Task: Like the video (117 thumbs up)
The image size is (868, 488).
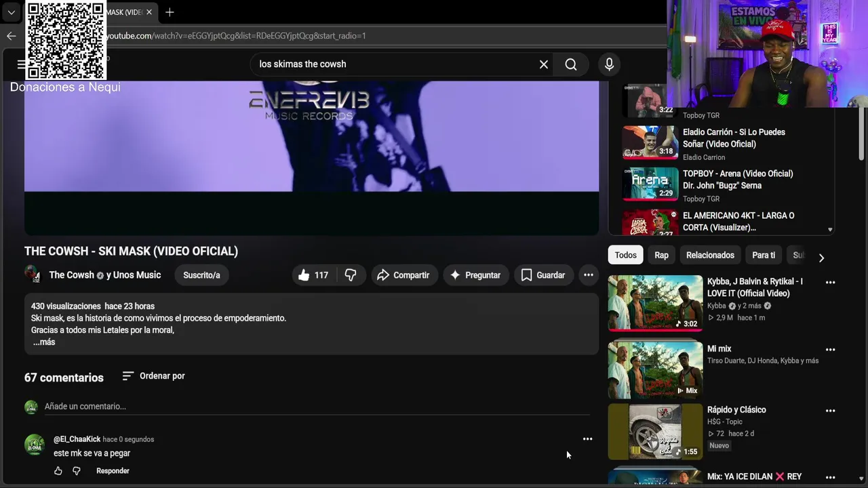Action: 313,275
